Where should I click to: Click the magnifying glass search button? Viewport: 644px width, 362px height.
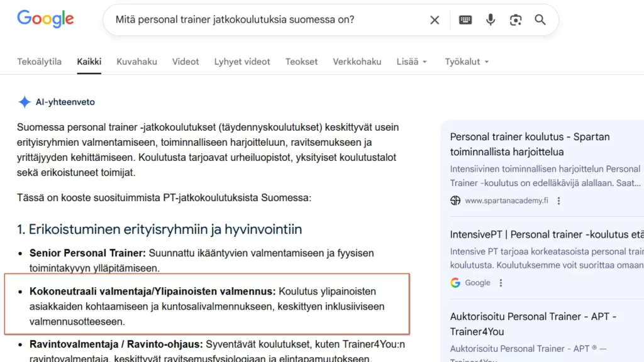click(x=540, y=20)
